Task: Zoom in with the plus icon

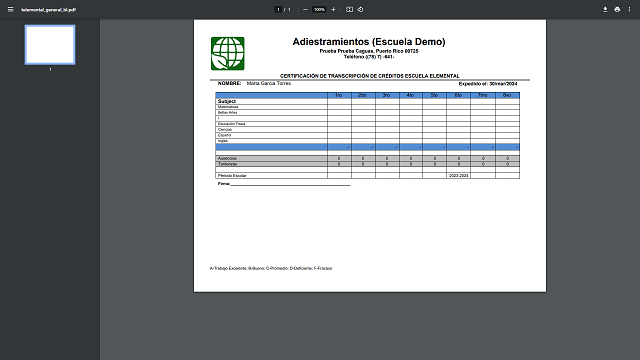Action: click(x=333, y=9)
